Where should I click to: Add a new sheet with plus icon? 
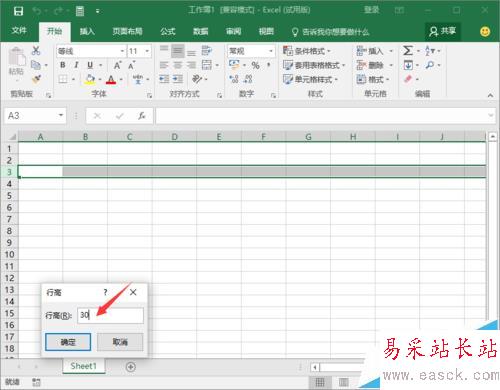click(131, 367)
